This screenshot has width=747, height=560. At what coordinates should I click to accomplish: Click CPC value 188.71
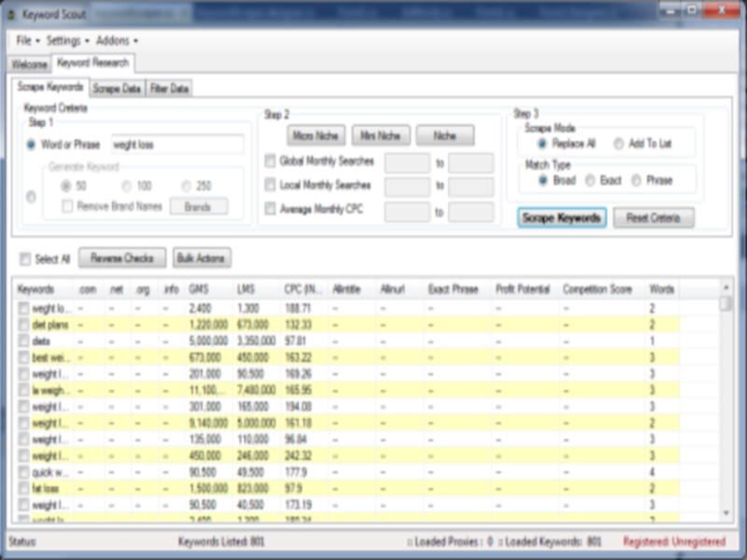298,308
